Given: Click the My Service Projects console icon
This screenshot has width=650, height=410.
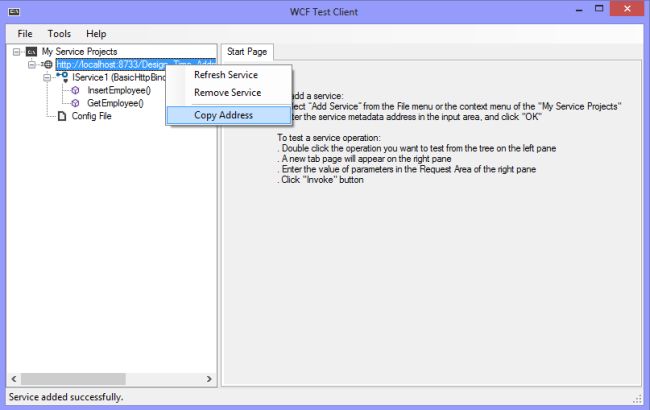Looking at the screenshot, I should [32, 52].
